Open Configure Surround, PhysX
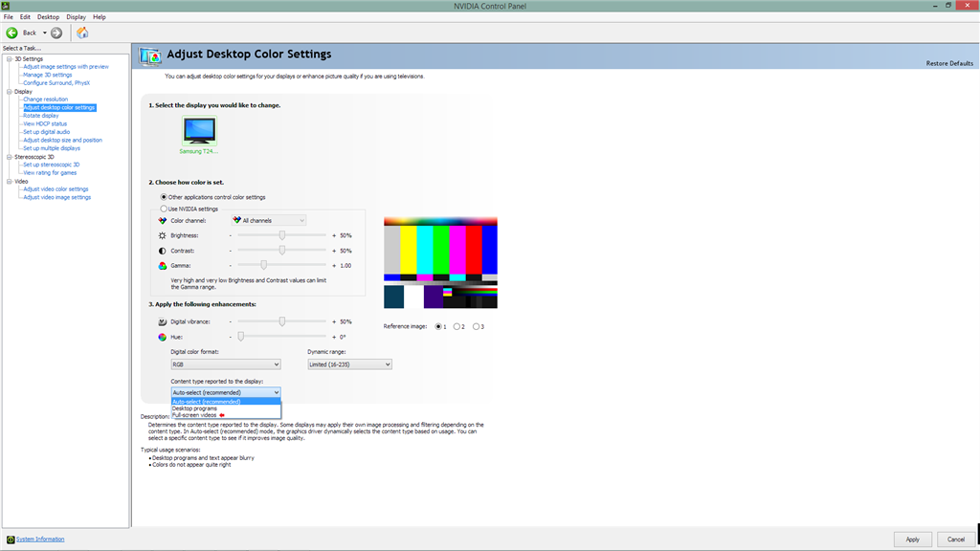 56,83
